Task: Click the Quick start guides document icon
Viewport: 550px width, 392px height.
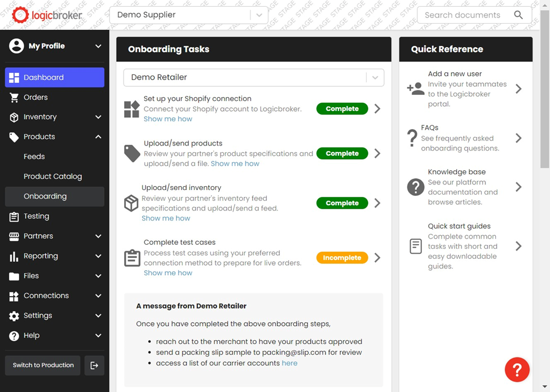Action: tap(416, 246)
